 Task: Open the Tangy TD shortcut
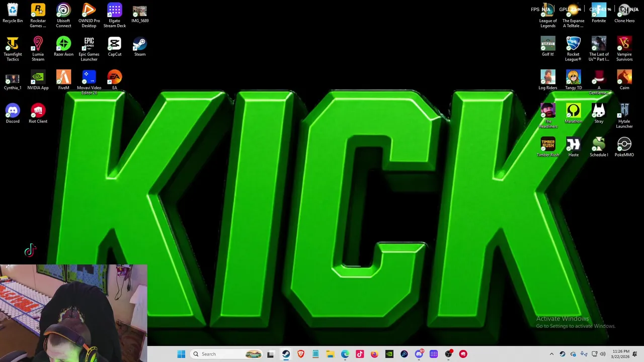574,80
